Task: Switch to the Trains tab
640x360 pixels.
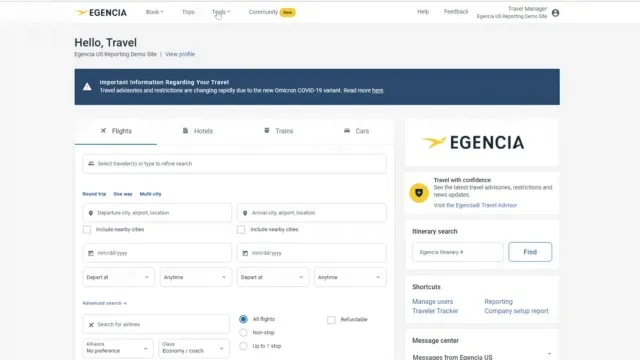Action: [279, 131]
